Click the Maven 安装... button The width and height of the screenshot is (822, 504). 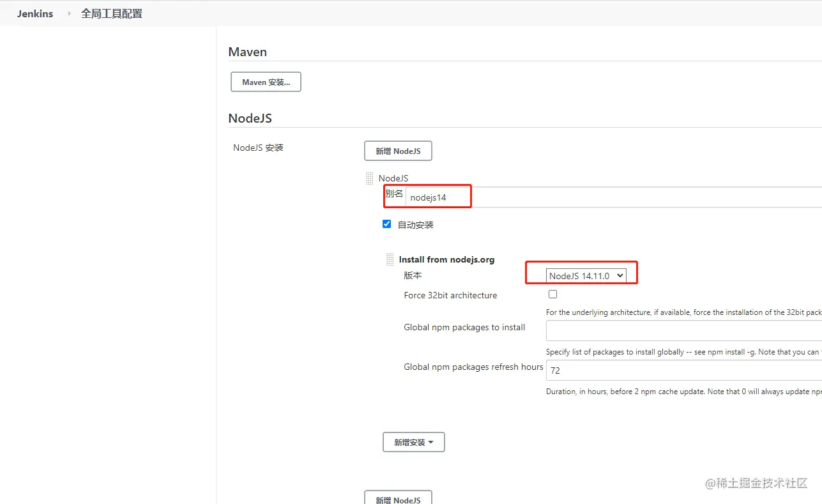[x=266, y=82]
